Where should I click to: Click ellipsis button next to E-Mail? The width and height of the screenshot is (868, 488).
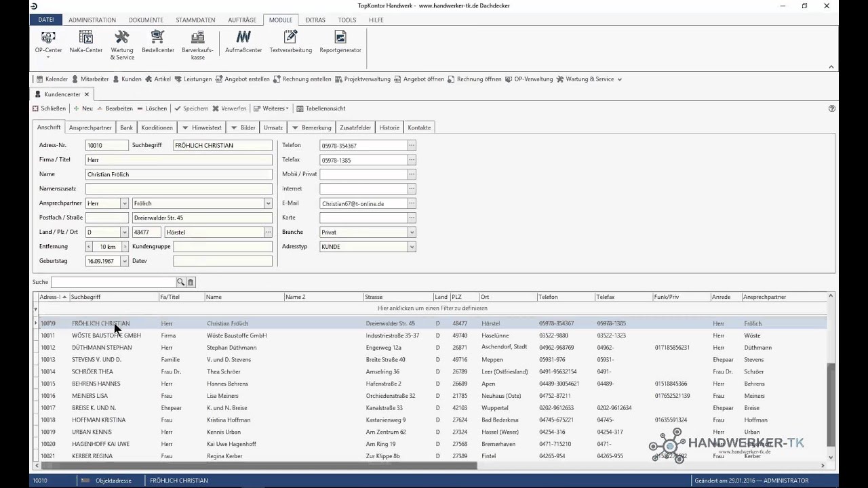pyautogui.click(x=412, y=203)
